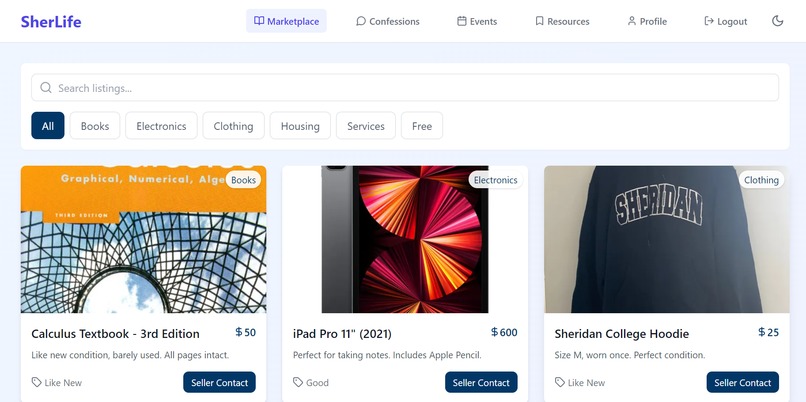This screenshot has width=806, height=402.
Task: Click the tag icon beside Good
Action: 298,382
